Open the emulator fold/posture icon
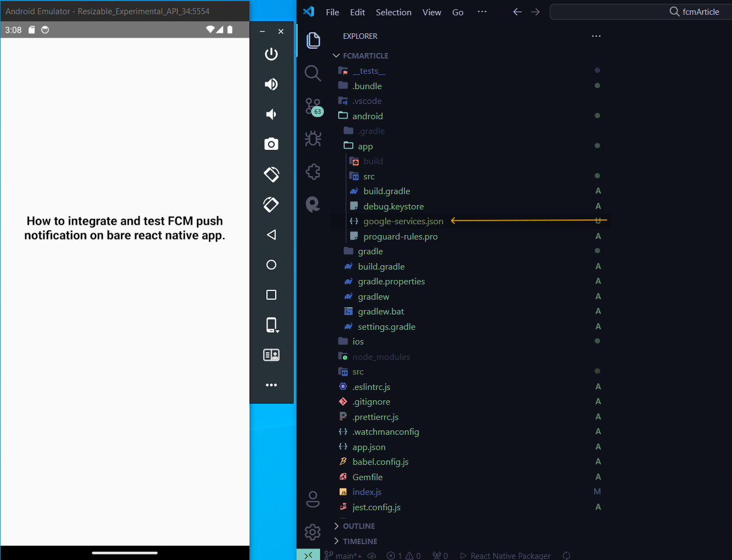Image resolution: width=732 pixels, height=560 pixels. pos(271,355)
